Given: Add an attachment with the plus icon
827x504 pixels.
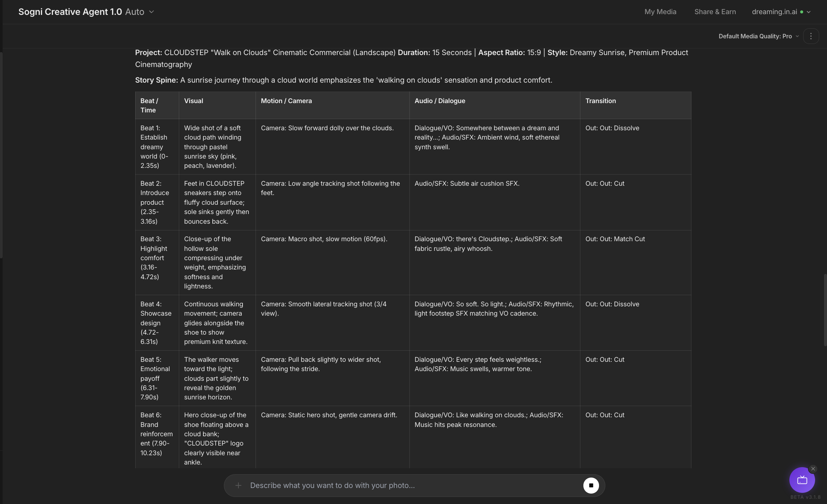Looking at the screenshot, I should (238, 485).
